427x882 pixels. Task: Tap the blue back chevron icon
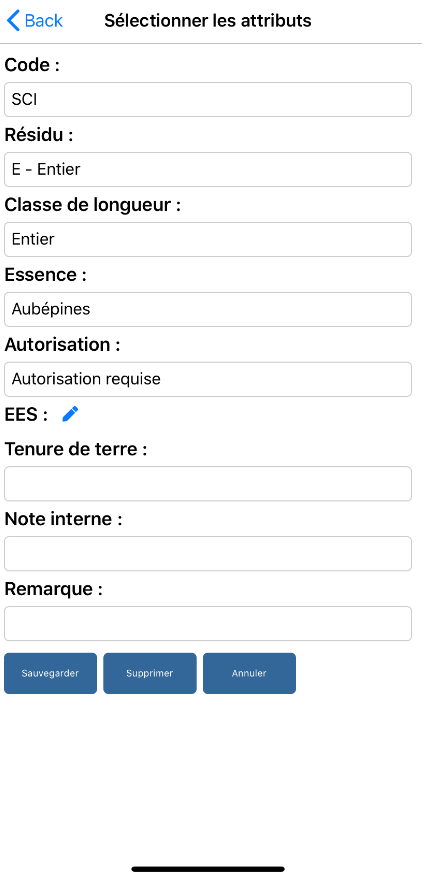click(13, 21)
